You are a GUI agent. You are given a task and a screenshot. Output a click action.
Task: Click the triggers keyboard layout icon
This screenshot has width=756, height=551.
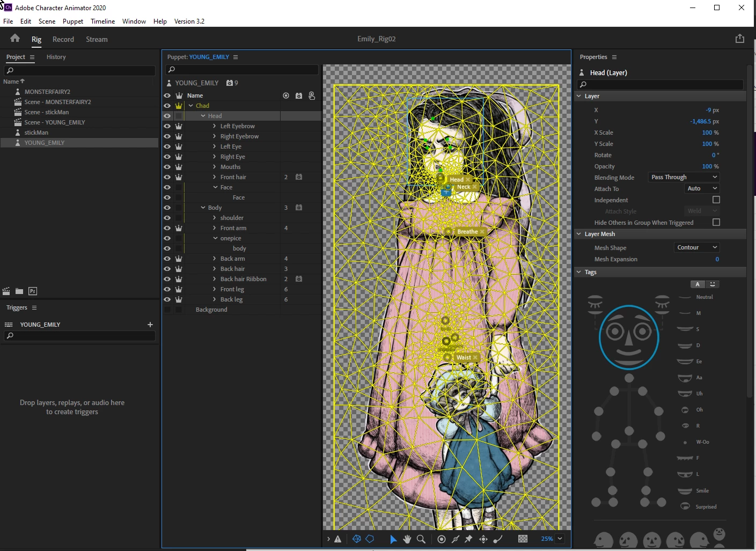[9, 325]
